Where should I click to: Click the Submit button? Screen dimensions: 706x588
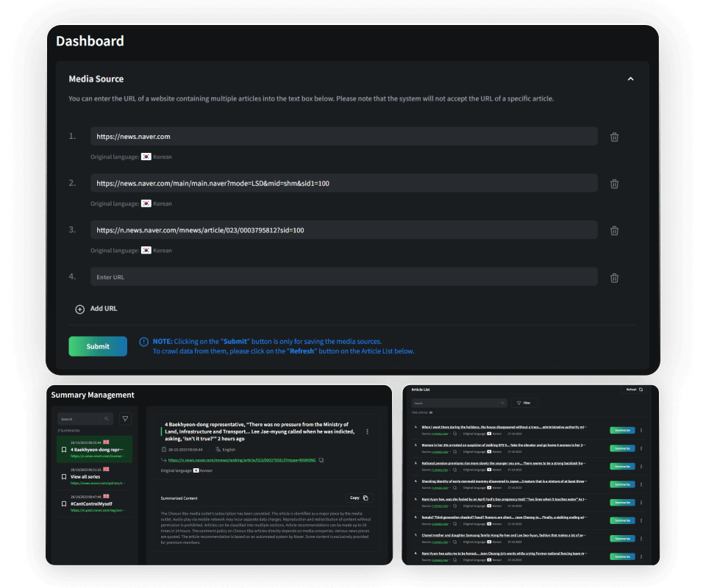(x=98, y=346)
